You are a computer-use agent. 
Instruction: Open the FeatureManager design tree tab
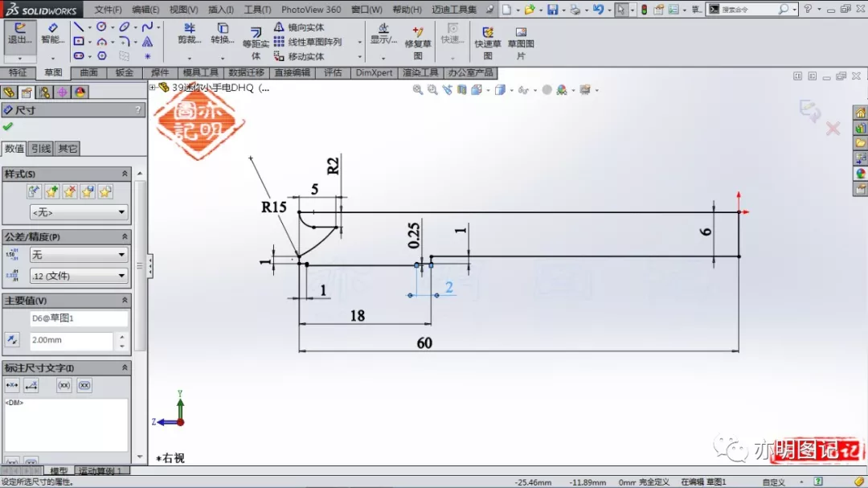coord(9,92)
